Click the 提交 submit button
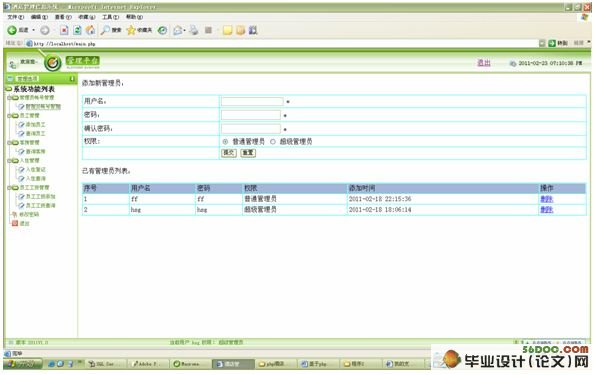The image size is (597, 375). (229, 153)
